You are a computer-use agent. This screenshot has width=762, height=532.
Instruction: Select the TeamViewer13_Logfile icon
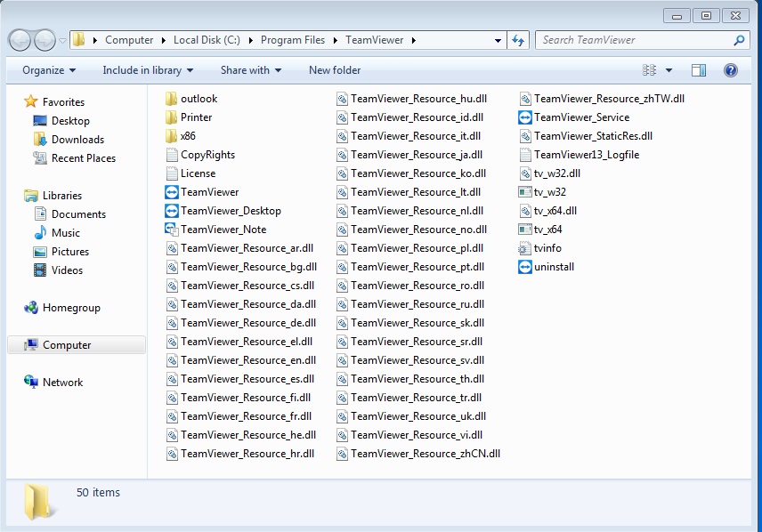525,155
